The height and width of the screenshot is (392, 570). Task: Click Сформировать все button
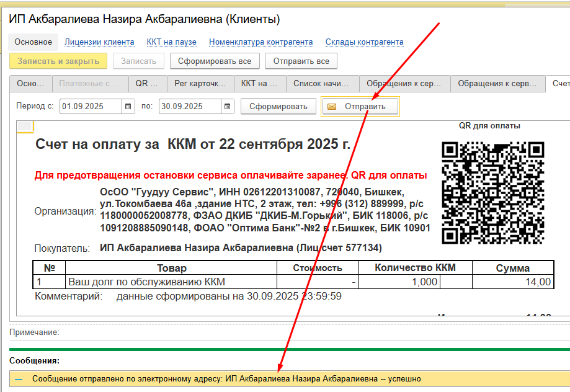coord(215,61)
